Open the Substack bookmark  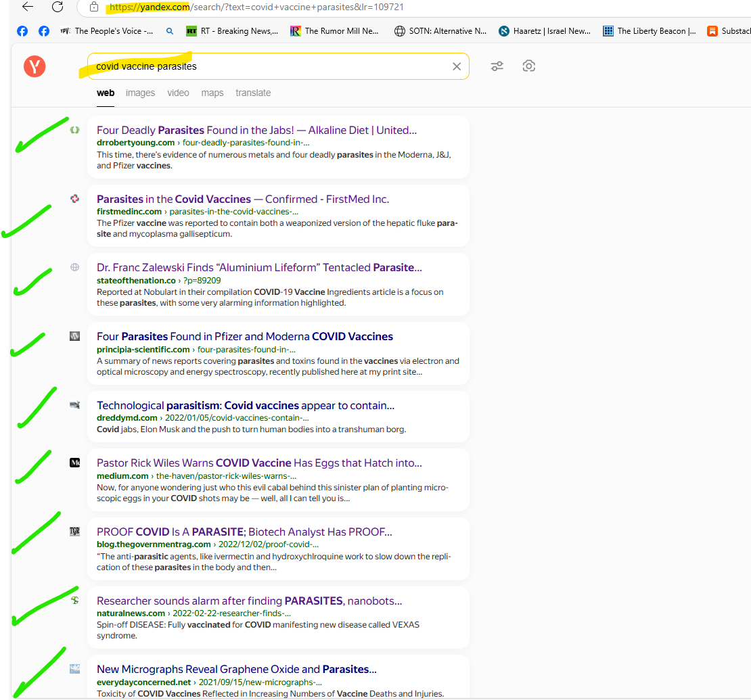click(729, 31)
